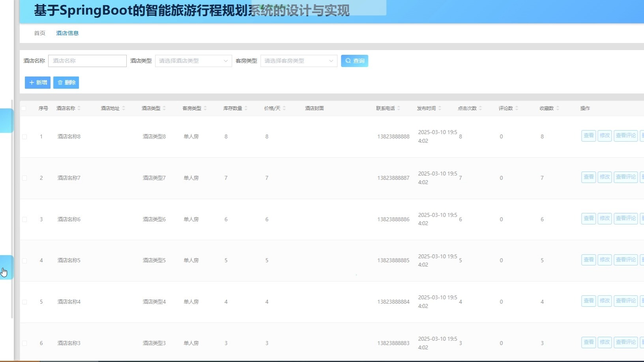Image resolution: width=644 pixels, height=362 pixels.
Task: Click phone number 13823888886
Action: click(393, 220)
